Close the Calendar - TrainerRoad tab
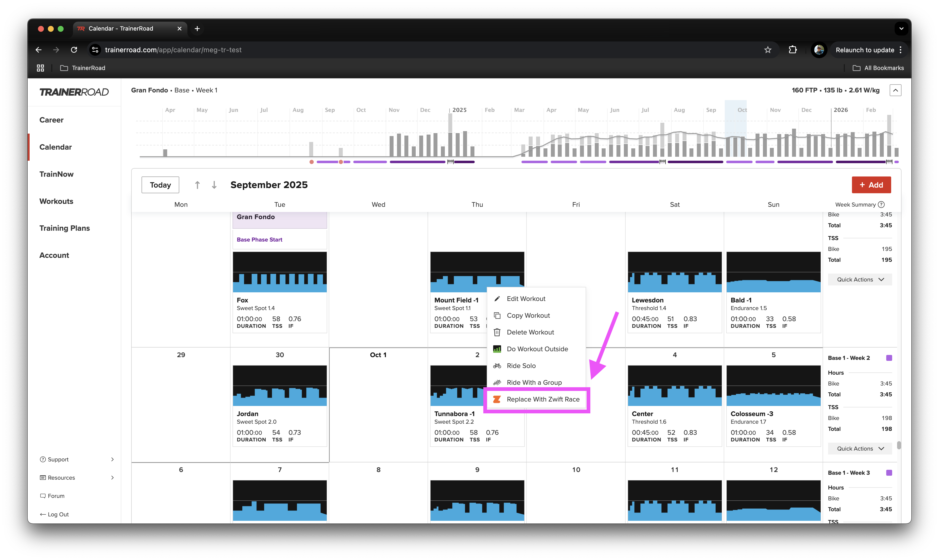This screenshot has width=939, height=560. click(x=179, y=29)
